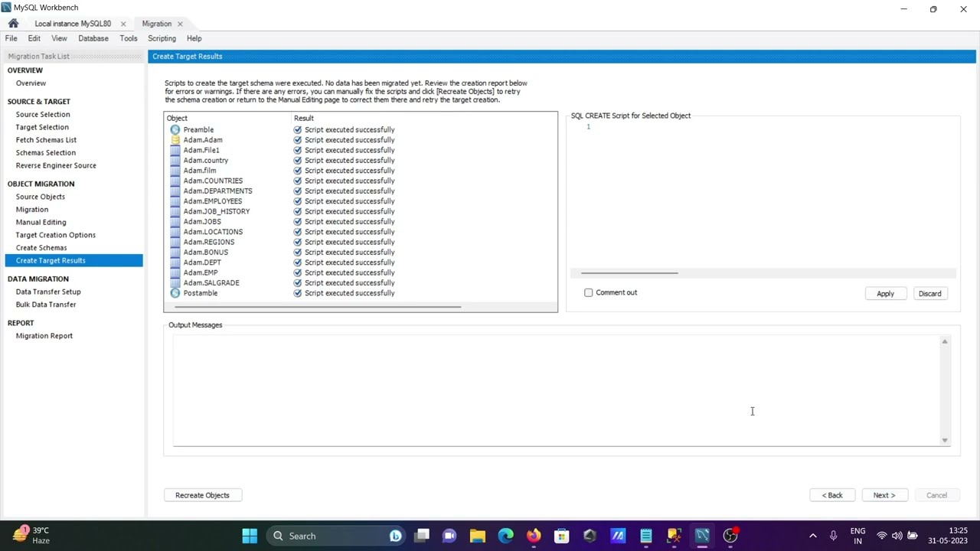Viewport: 980px width, 551px height.
Task: Select Bulk Data Transfer task
Action: point(46,305)
